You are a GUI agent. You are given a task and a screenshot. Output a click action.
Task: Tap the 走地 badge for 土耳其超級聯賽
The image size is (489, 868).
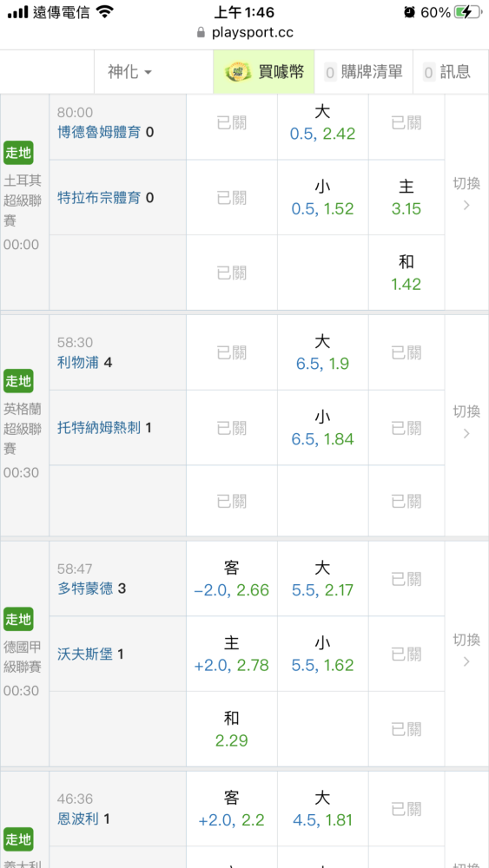pos(18,153)
